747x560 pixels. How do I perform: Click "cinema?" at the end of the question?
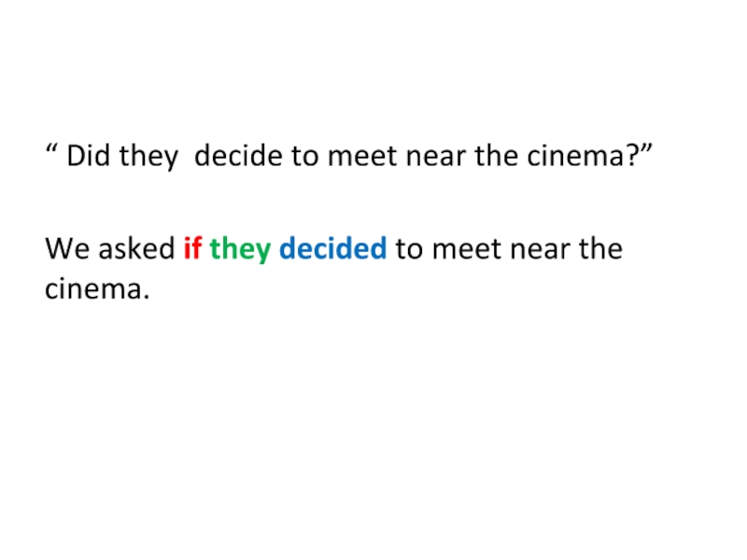(587, 156)
